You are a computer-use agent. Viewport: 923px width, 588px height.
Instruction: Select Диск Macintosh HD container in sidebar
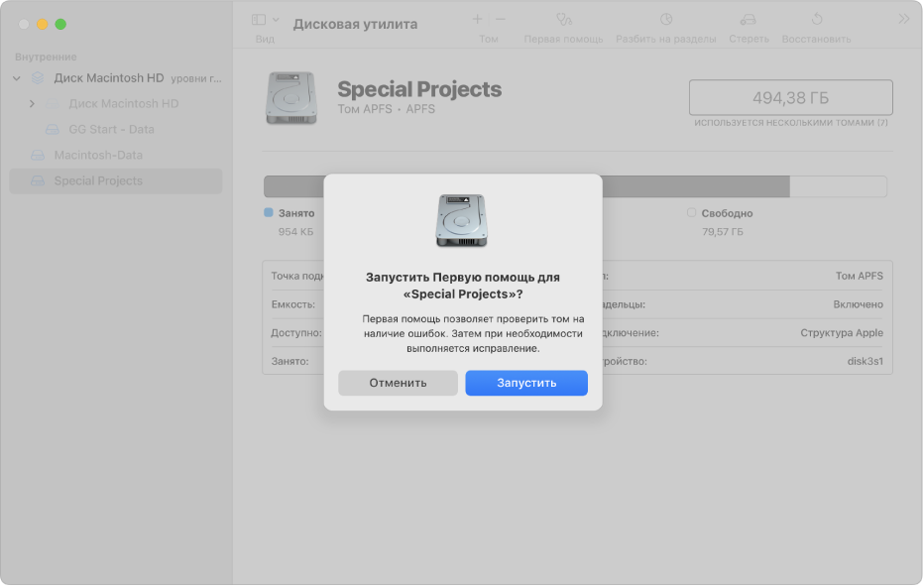116,77
